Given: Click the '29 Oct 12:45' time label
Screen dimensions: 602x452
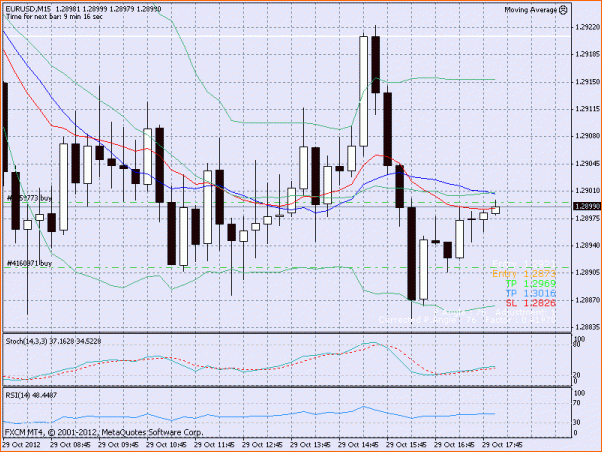Looking at the screenshot, I should coord(262,445).
